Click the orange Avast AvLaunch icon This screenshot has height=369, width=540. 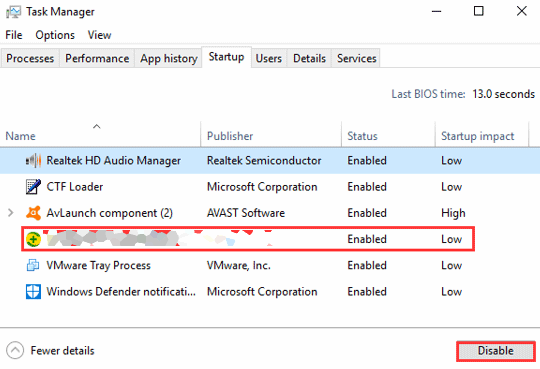tap(33, 213)
